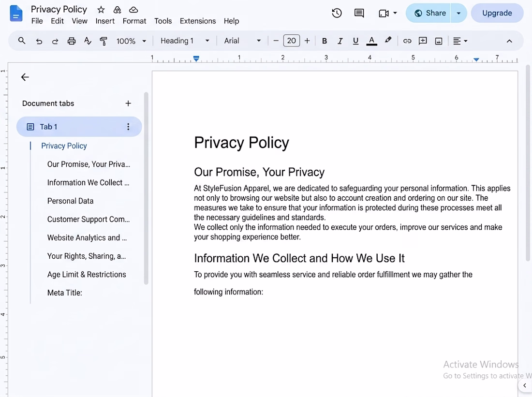
Task: Toggle italic formatting
Action: (x=340, y=41)
